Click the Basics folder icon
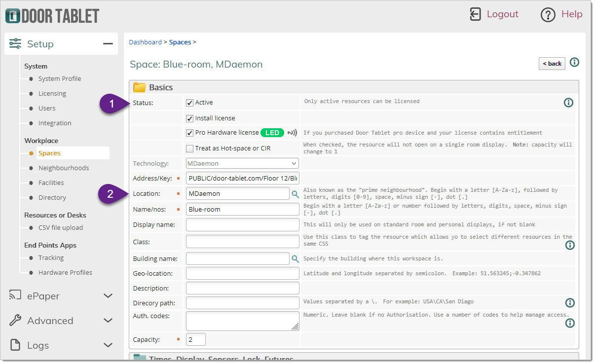This screenshot has height=364, width=595. (x=140, y=87)
